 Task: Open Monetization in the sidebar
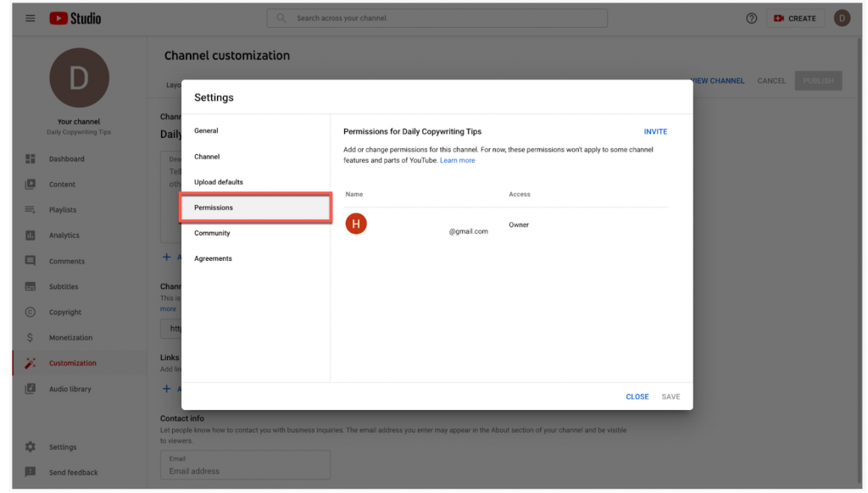(71, 337)
